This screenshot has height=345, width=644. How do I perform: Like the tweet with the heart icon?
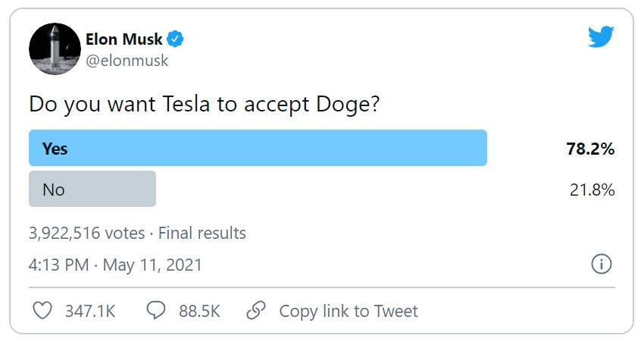(x=43, y=310)
